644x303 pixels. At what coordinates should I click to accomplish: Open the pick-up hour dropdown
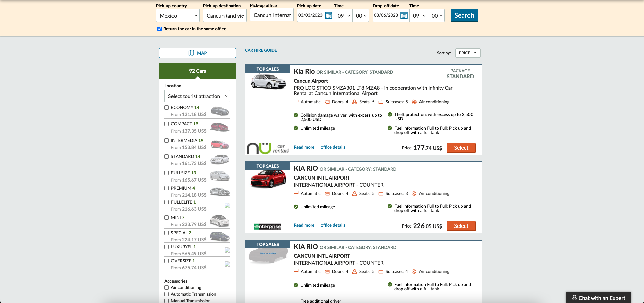point(344,16)
